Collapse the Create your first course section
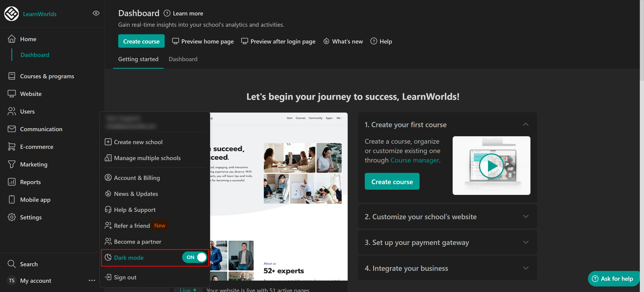The height and width of the screenshot is (292, 644). point(525,124)
